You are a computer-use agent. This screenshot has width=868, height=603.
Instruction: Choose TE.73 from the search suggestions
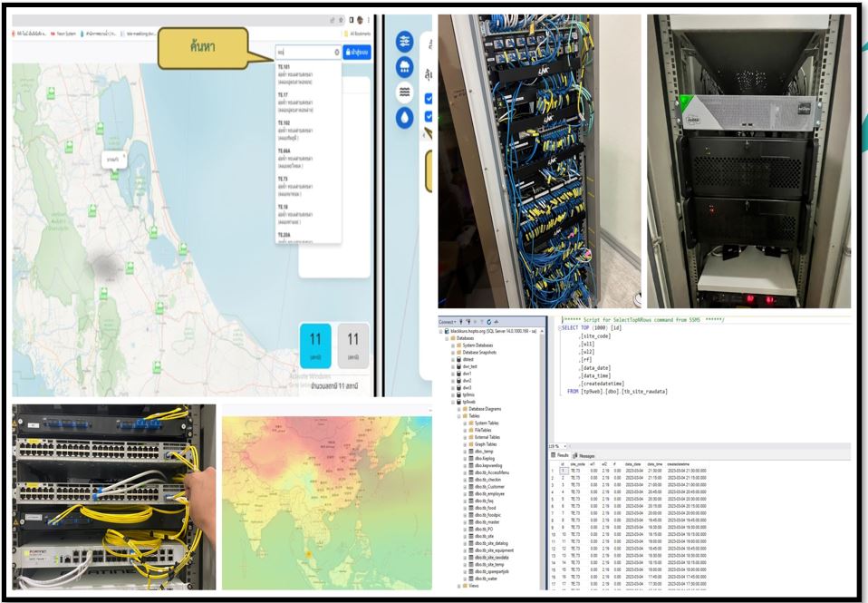tap(308, 187)
